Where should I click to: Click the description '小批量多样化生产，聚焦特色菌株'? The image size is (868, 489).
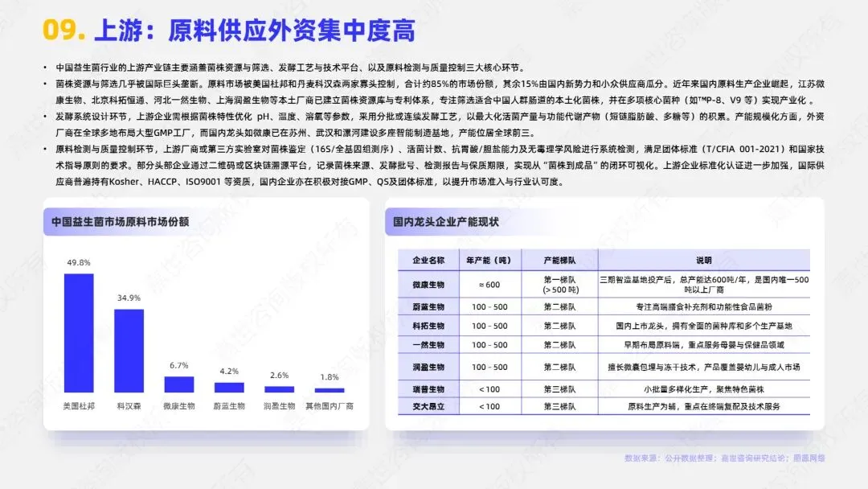[x=704, y=389]
